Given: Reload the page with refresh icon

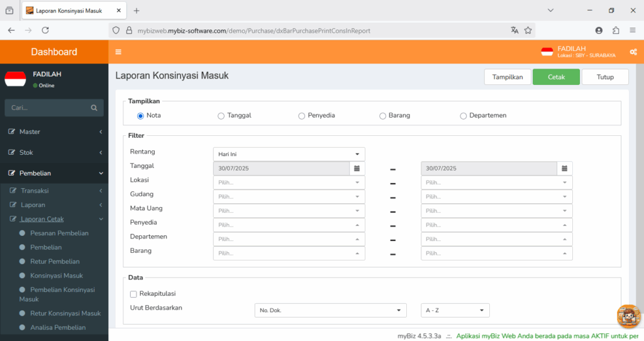Looking at the screenshot, I should [45, 30].
